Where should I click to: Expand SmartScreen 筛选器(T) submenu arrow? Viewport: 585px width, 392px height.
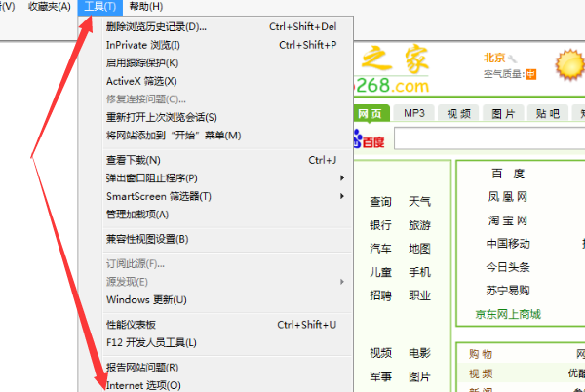coord(342,196)
